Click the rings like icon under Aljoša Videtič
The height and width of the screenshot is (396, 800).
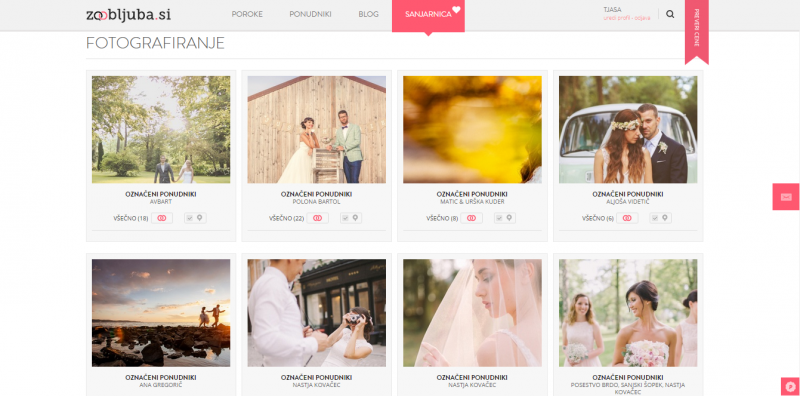click(x=627, y=218)
